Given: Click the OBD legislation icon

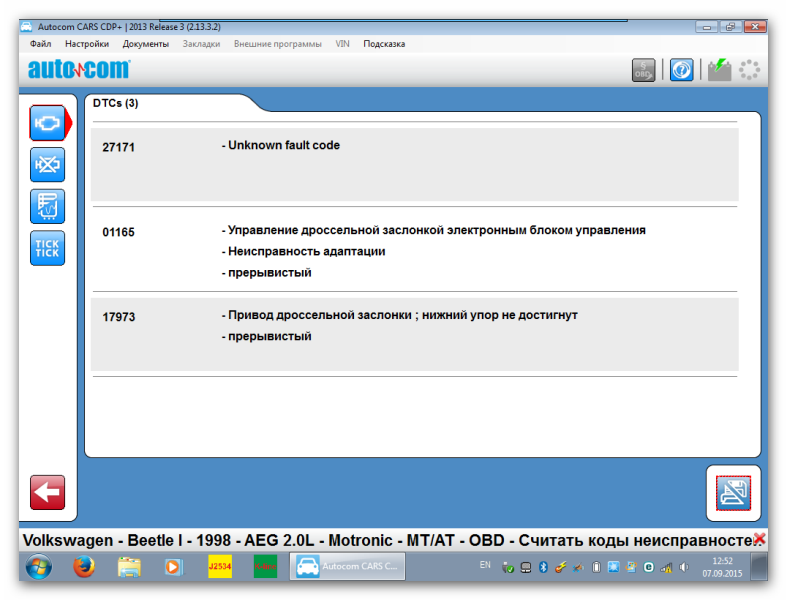Looking at the screenshot, I should pyautogui.click(x=643, y=70).
